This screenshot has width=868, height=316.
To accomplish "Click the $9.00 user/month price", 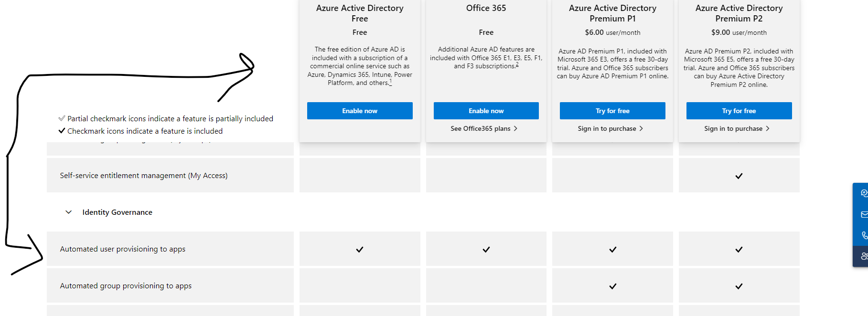I will pos(739,32).
